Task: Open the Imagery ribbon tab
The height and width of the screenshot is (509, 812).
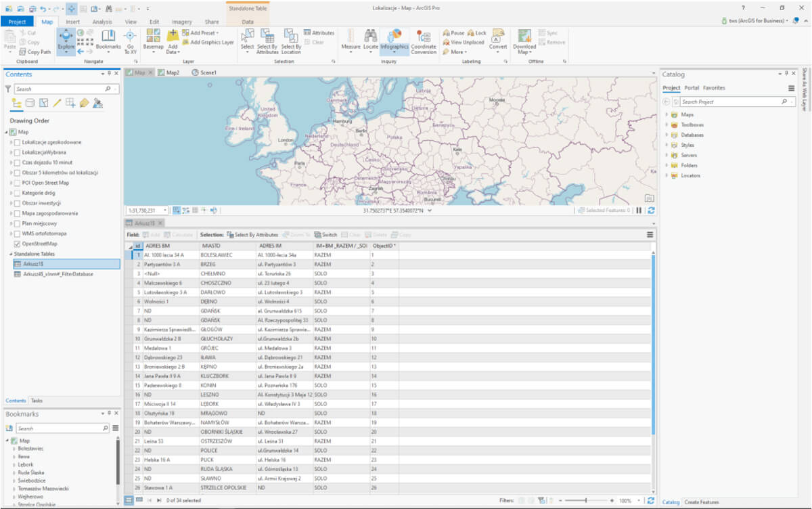Action: pos(181,22)
